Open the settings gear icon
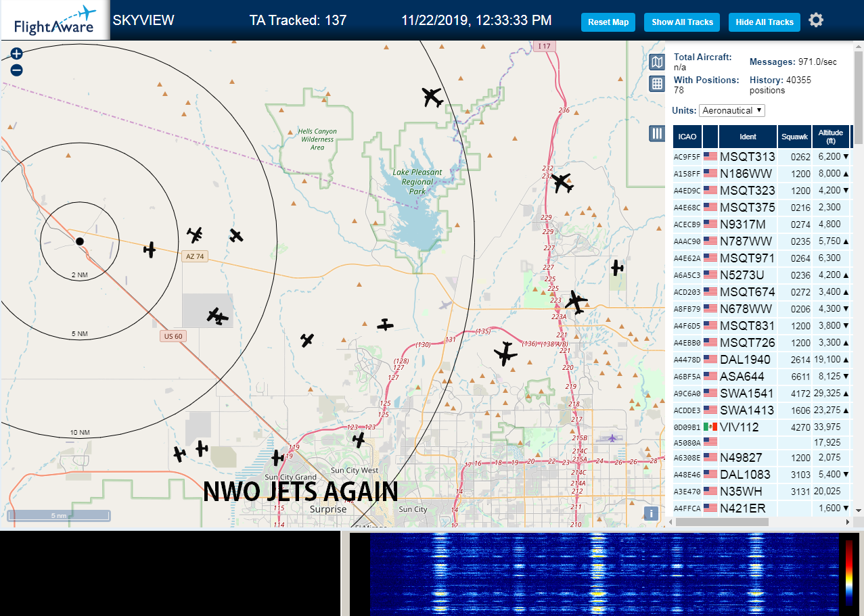864x616 pixels. pos(816,20)
